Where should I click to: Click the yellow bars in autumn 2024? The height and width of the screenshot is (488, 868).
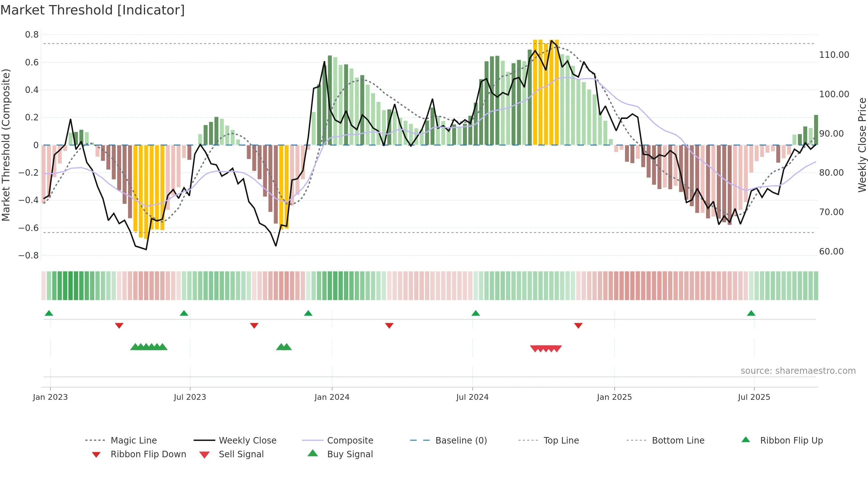(546, 92)
